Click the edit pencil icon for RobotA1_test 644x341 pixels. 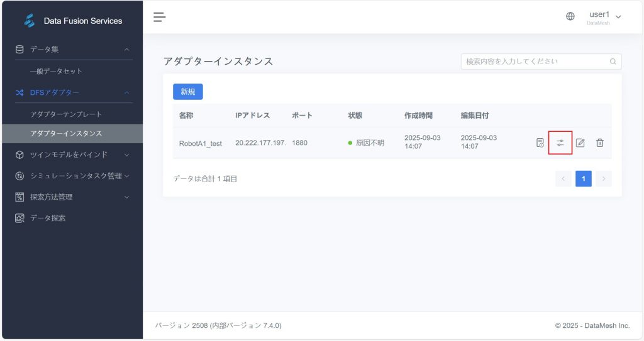point(580,143)
